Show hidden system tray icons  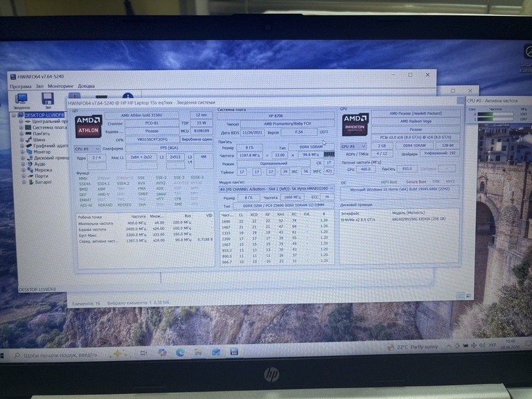(x=449, y=346)
